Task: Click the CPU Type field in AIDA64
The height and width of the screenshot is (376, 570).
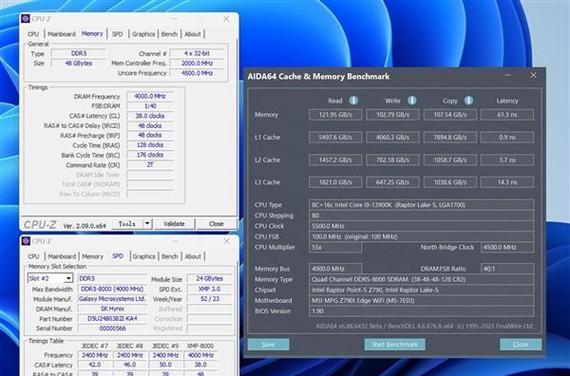Action: click(421, 205)
